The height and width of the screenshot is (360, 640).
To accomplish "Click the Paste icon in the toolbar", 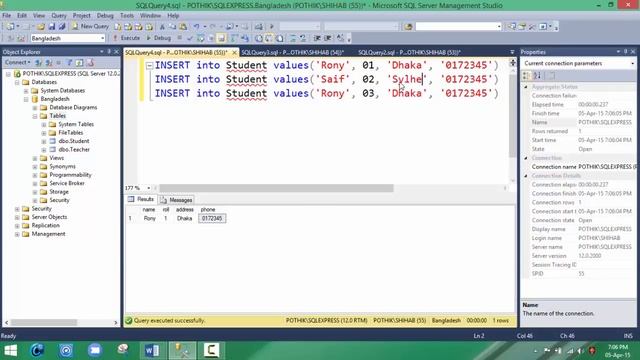I will (x=183, y=27).
